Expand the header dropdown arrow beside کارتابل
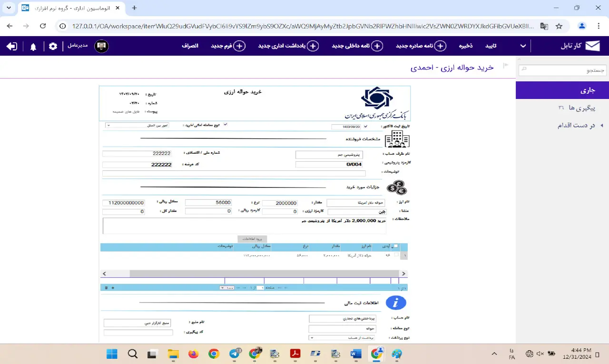609x364 pixels. click(523, 46)
